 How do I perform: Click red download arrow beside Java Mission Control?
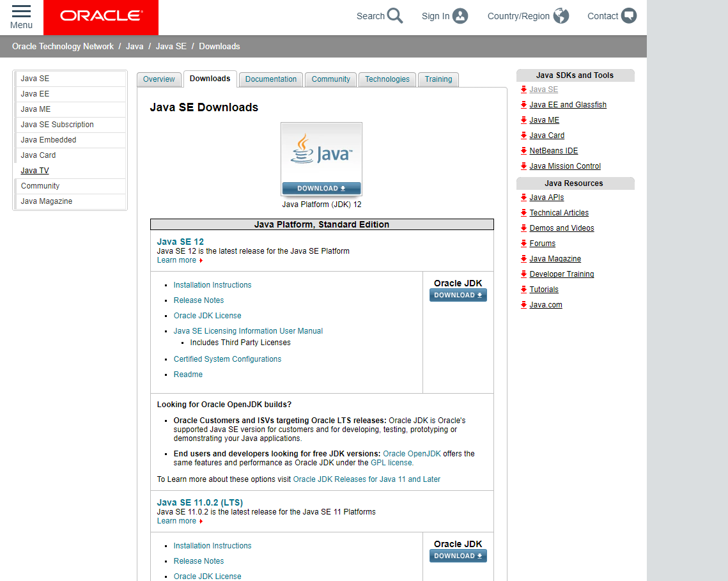click(523, 166)
